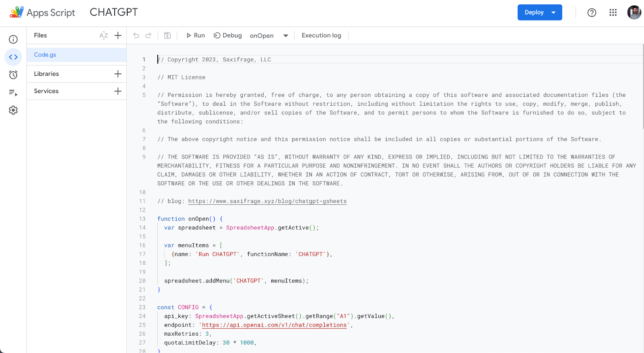Open the Google apps grid icon

613,12
